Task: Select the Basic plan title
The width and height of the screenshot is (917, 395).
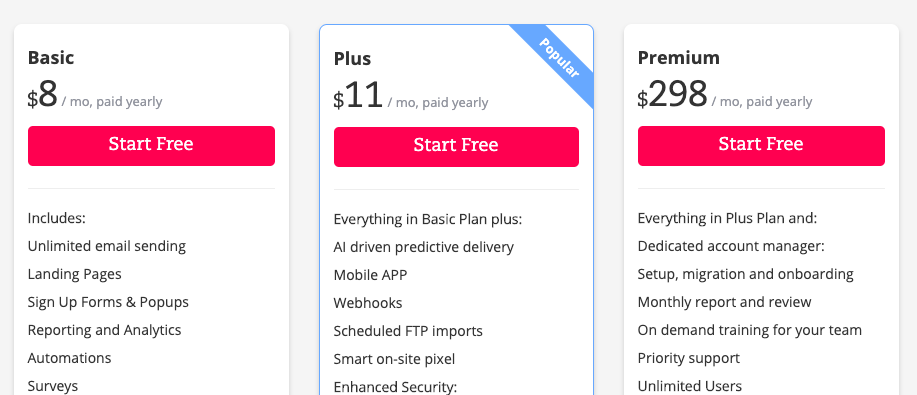Action: tap(51, 58)
